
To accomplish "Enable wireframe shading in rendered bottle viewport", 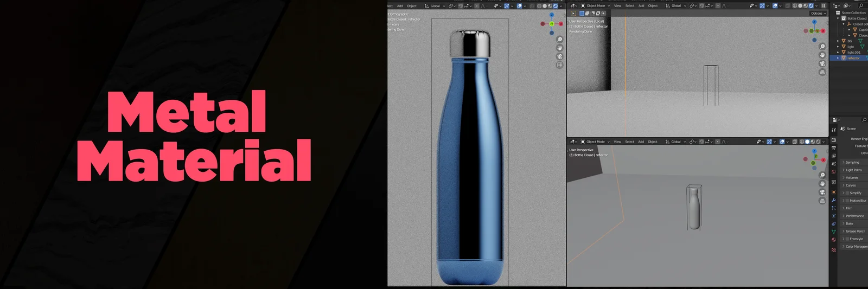I will pos(539,6).
